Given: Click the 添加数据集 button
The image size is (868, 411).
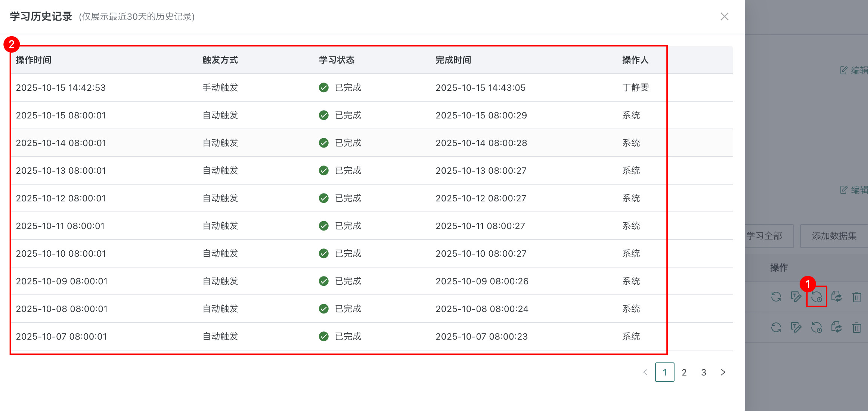Looking at the screenshot, I should 834,236.
